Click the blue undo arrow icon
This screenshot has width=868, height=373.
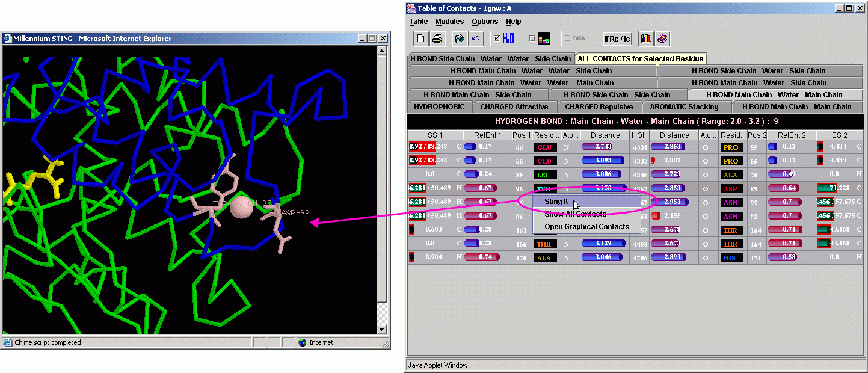tap(476, 39)
